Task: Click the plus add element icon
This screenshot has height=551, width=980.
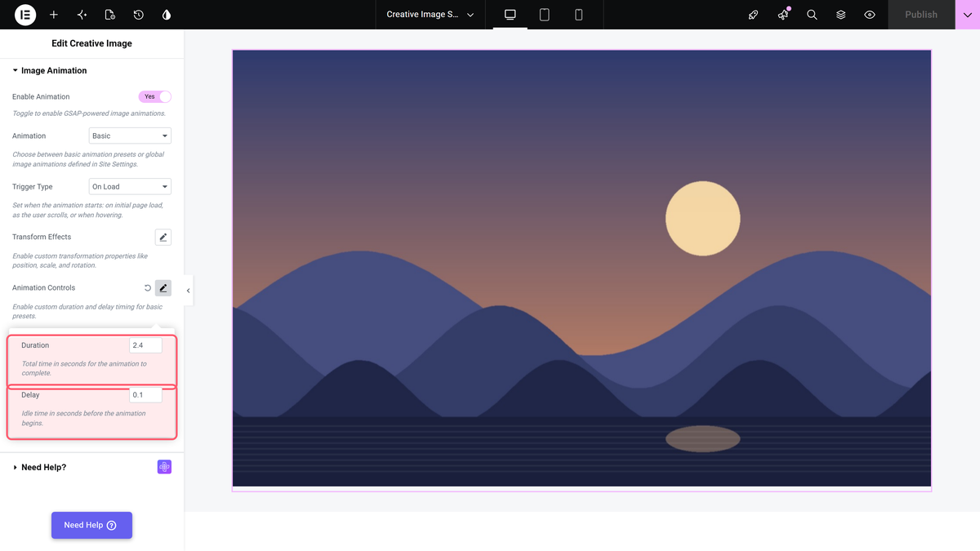Action: pos(54,15)
